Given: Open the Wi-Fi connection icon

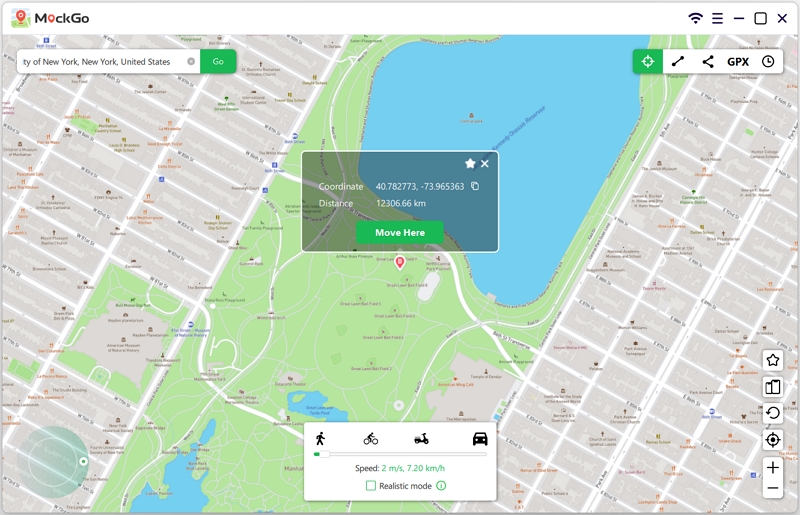Looking at the screenshot, I should coord(695,18).
